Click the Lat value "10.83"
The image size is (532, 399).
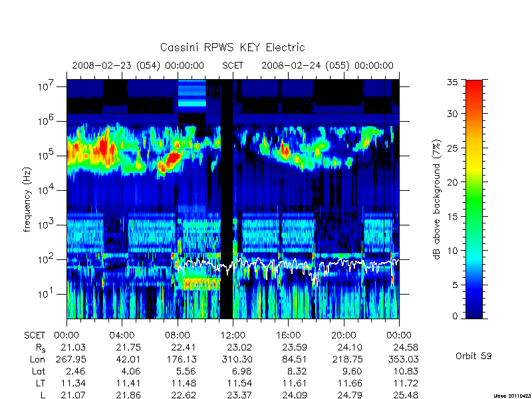tap(406, 372)
